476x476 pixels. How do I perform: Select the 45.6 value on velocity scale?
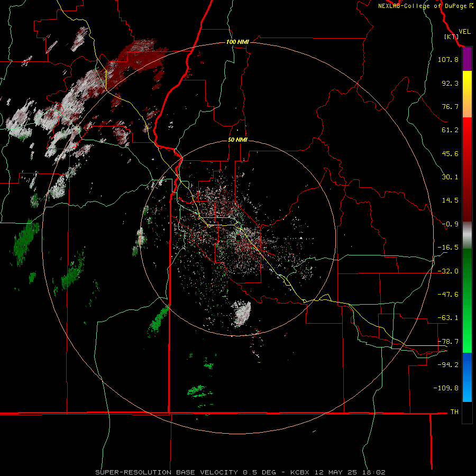pyautogui.click(x=450, y=153)
